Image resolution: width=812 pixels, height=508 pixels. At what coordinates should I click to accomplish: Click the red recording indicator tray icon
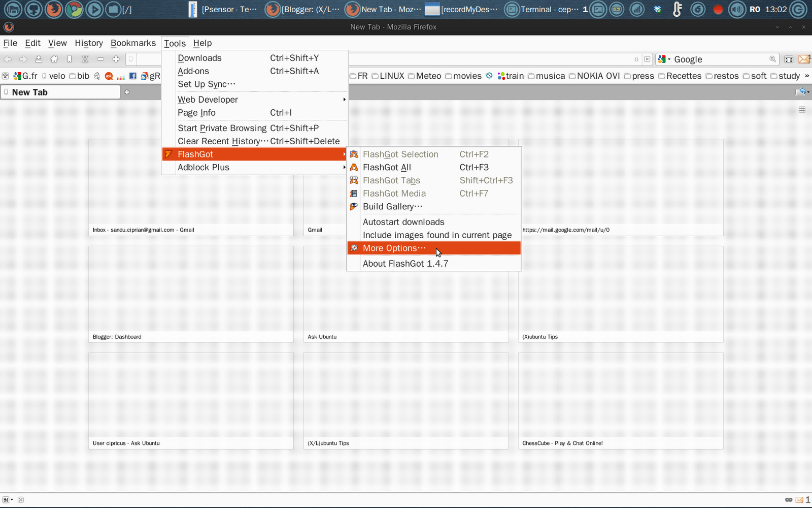(718, 9)
